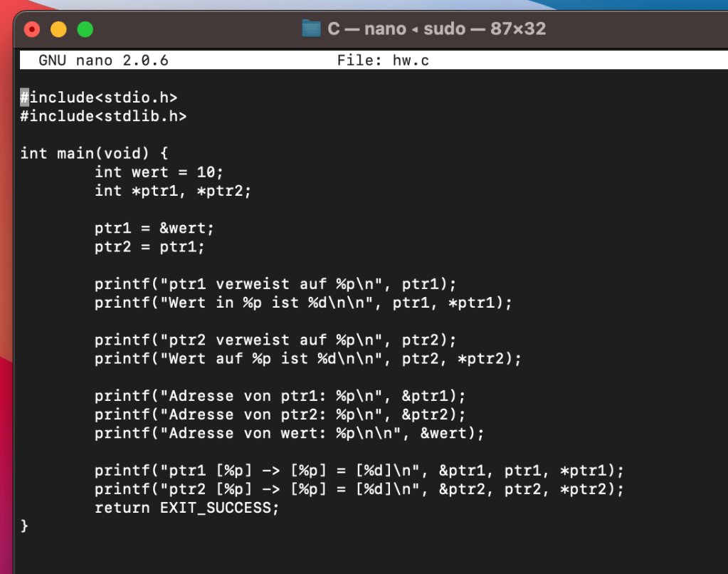Click the 'ptr1 verweist auf' printf line

point(275,284)
